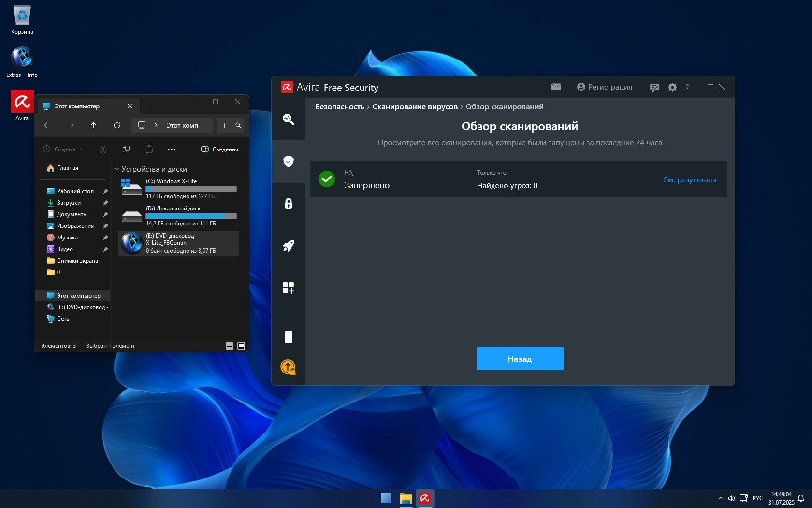
Task: Open the Privacy padlock icon in Avira sidebar
Action: [x=289, y=204]
